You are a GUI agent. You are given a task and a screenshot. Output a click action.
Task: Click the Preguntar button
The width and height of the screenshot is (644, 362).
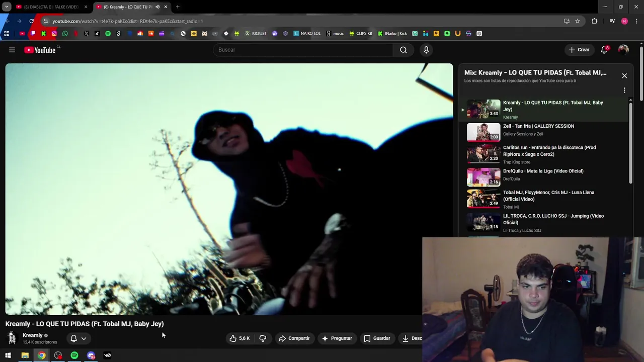(x=337, y=338)
